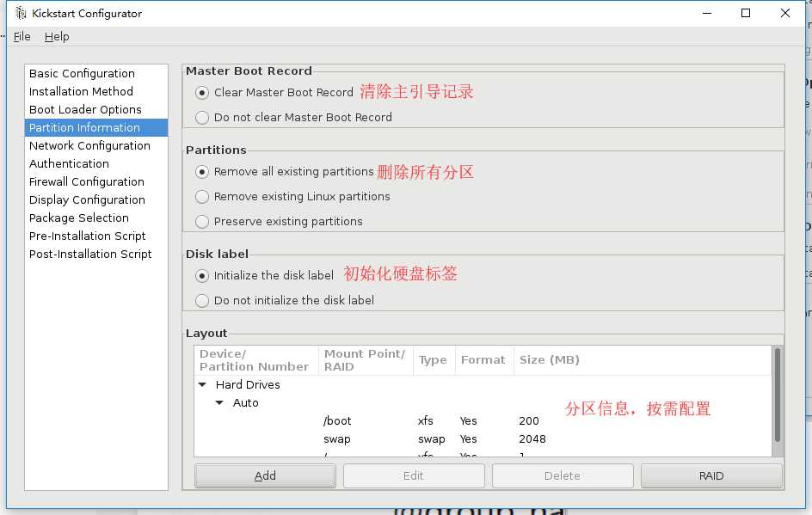Open Post-Installation Script section
Screen dimensions: 812x515
(96, 254)
